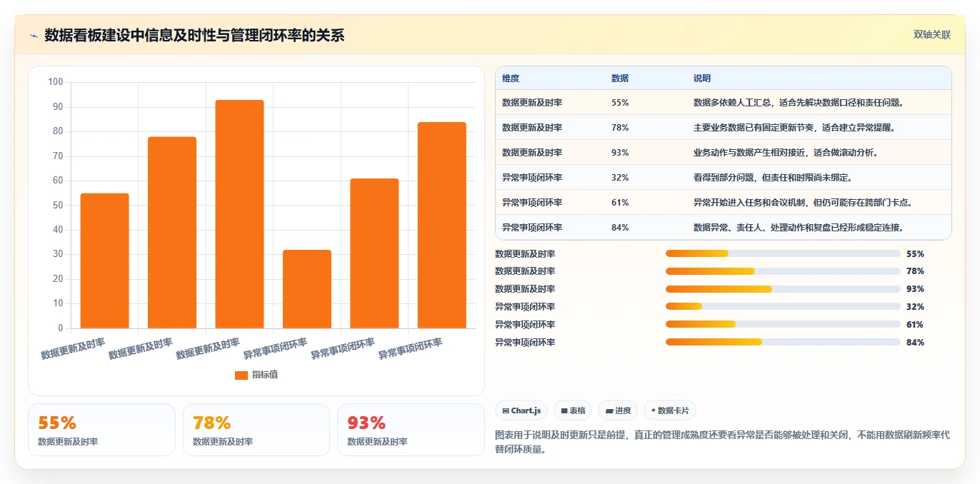Click the progress bar labeled 78%
This screenshot has height=484, width=980.
point(783,271)
